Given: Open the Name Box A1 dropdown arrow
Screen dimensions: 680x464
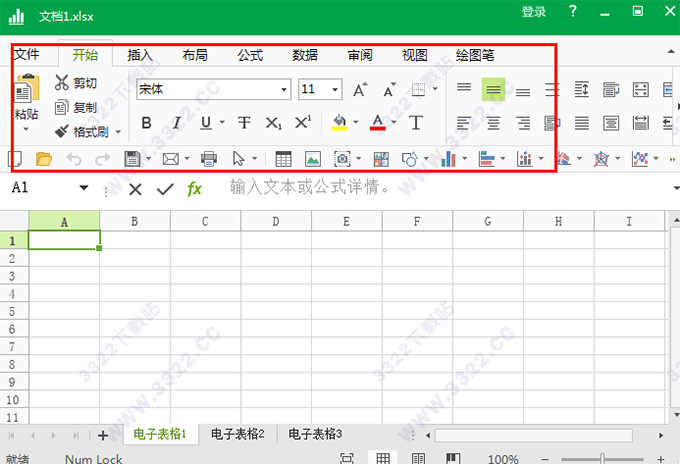Looking at the screenshot, I should [84, 188].
